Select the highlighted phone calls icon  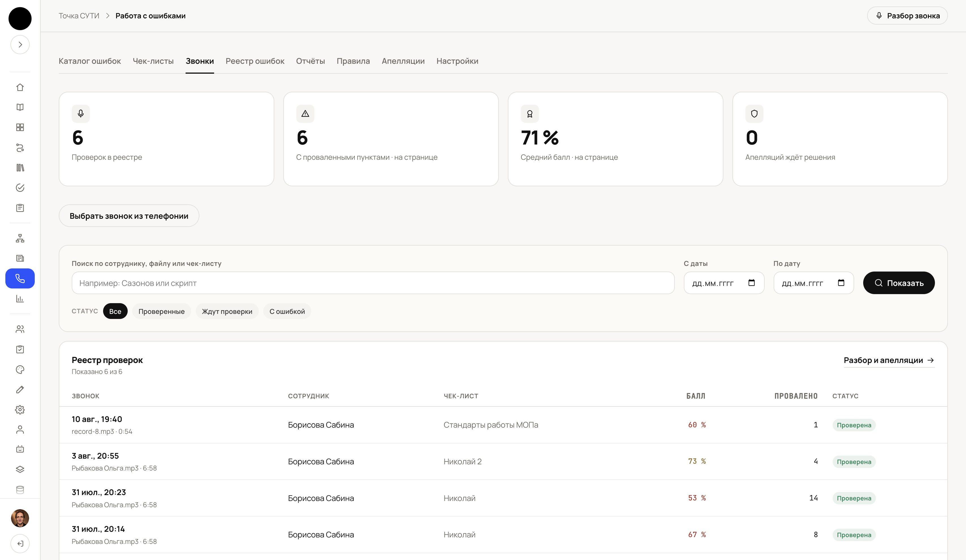pos(20,279)
